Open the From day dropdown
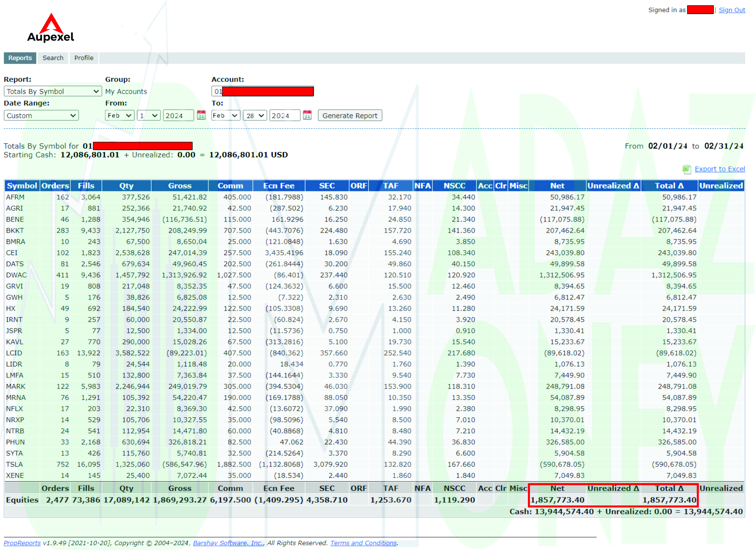The image size is (756, 550). 149,115
